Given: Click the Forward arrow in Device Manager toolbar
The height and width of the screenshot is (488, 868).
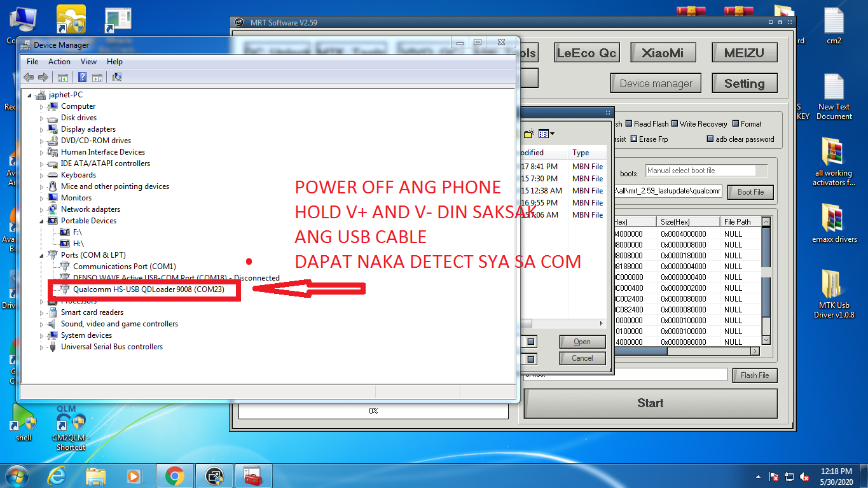Looking at the screenshot, I should coord(43,77).
